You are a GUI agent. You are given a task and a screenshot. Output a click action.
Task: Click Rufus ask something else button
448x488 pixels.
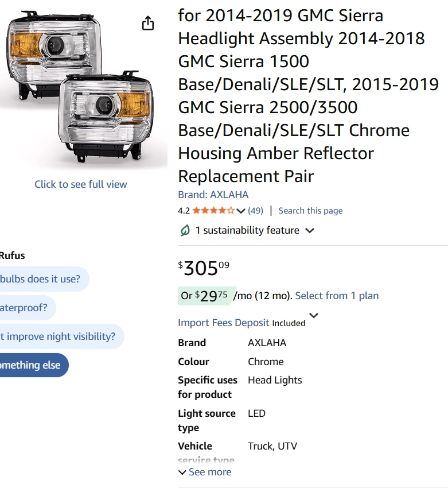(x=32, y=365)
